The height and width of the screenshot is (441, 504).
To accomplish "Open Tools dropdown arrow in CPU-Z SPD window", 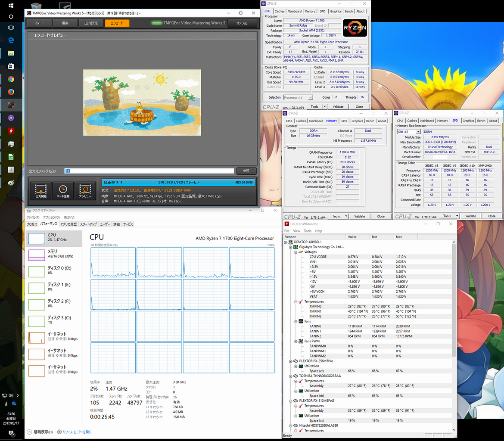I will coord(457,216).
